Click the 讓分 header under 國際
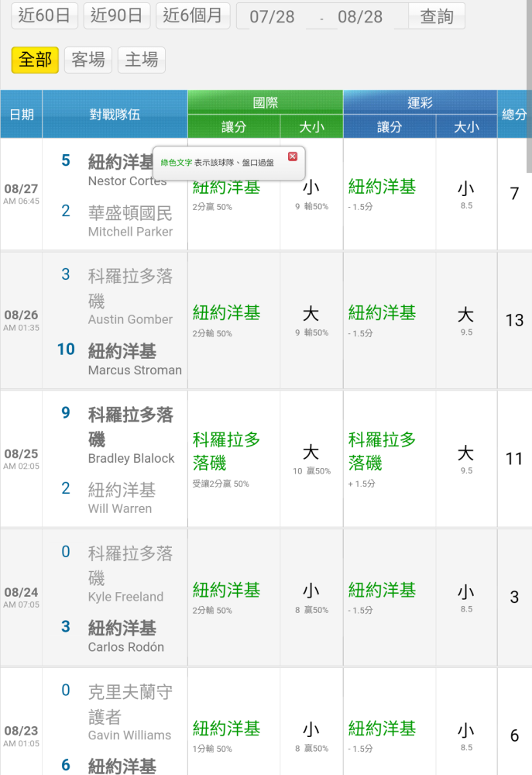The height and width of the screenshot is (775, 532). (234, 126)
